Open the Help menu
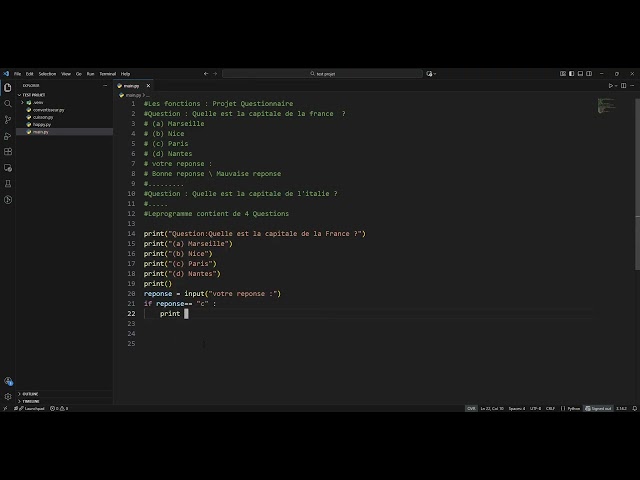Image resolution: width=640 pixels, height=480 pixels. click(x=125, y=74)
